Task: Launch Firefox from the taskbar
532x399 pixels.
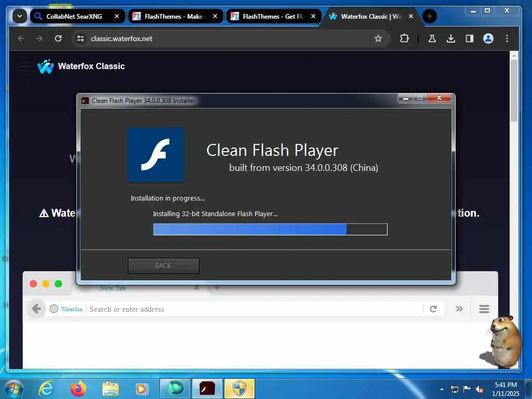Action: coord(78,389)
